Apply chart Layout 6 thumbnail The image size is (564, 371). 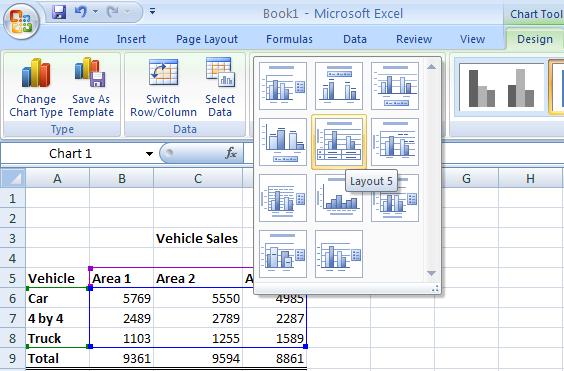[395, 142]
